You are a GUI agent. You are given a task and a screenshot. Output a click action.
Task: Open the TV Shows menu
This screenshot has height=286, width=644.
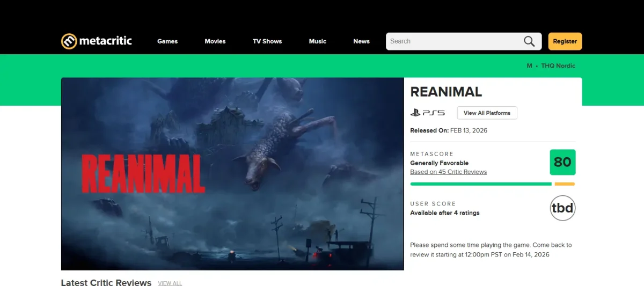(x=267, y=41)
